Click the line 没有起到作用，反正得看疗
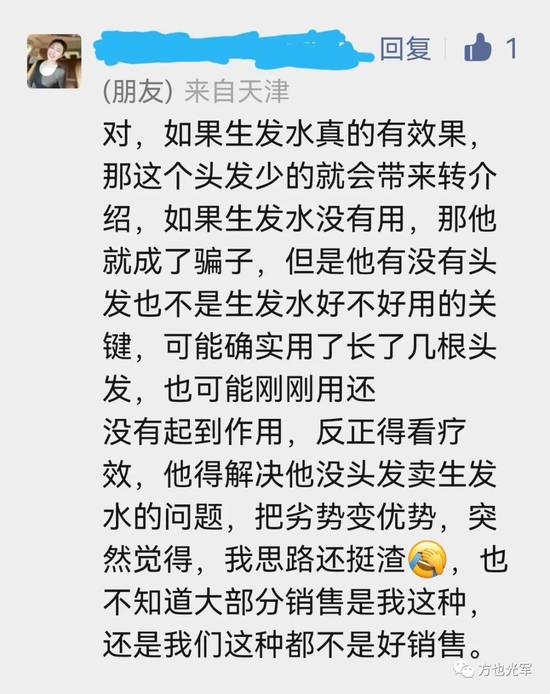The width and height of the screenshot is (550, 694). point(284,432)
